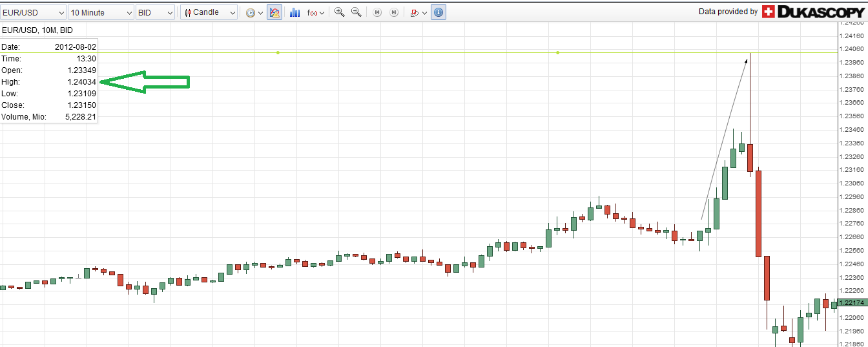Click the current price tag 1.22174
Screen dimensions: 868x347
point(852,302)
